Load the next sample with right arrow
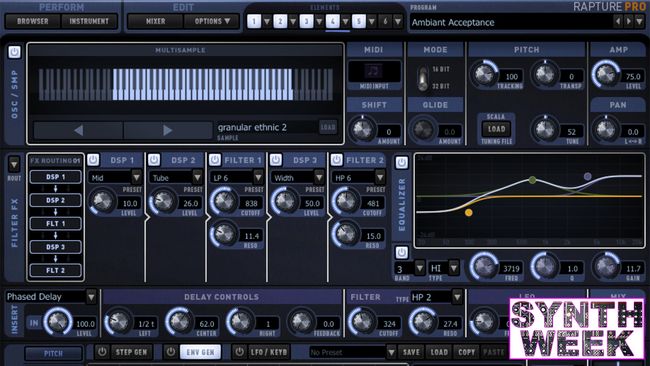Viewport: 650px width, 366px height. pos(167,131)
